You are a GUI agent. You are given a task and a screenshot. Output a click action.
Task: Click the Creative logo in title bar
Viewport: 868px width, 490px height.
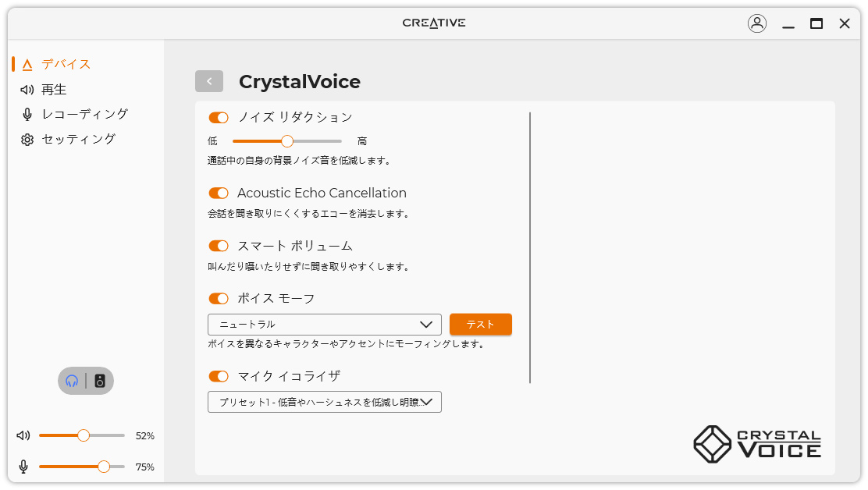click(x=434, y=23)
